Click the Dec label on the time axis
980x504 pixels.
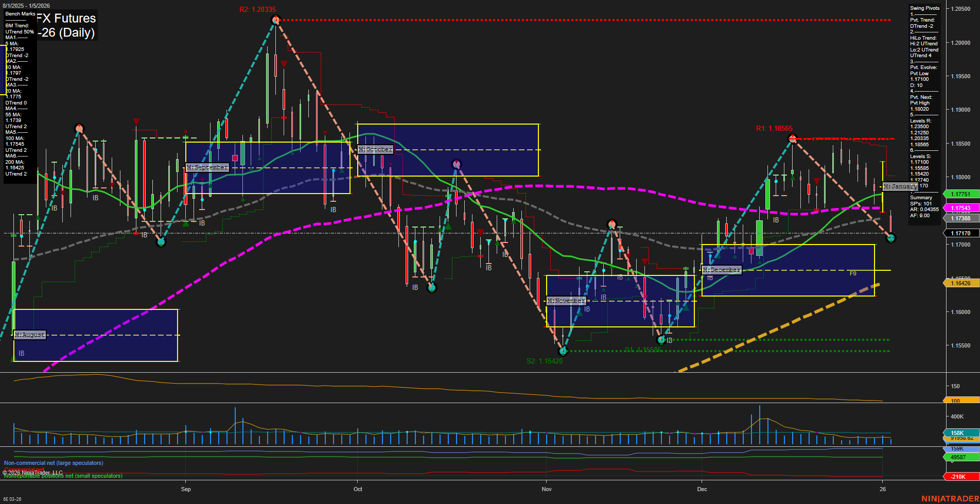click(x=702, y=489)
